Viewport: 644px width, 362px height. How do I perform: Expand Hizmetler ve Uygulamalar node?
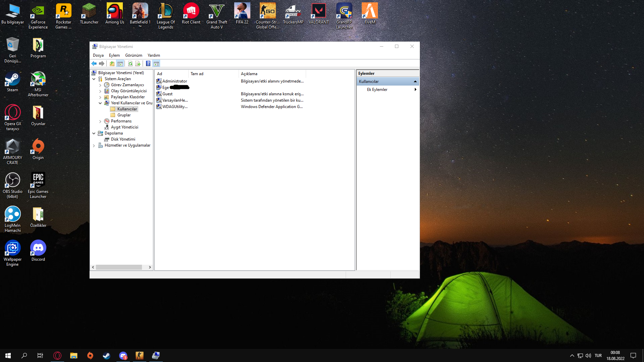coord(94,146)
